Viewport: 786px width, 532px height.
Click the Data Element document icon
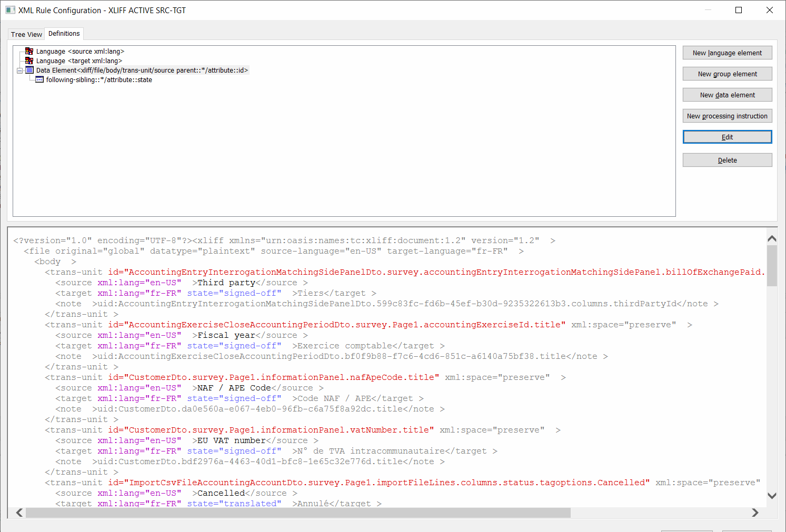(x=29, y=70)
